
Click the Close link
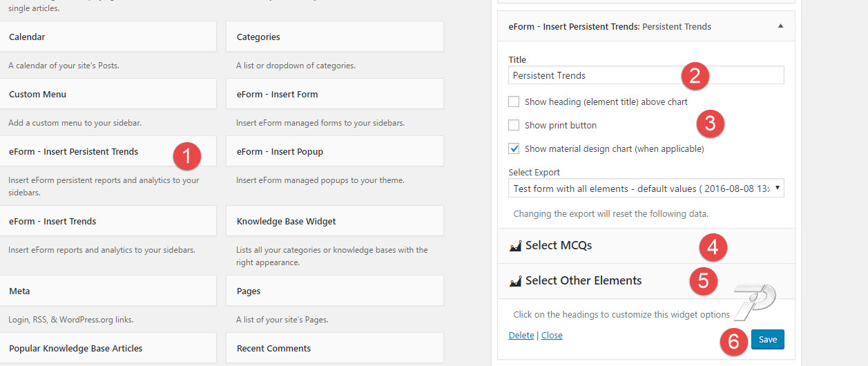552,336
